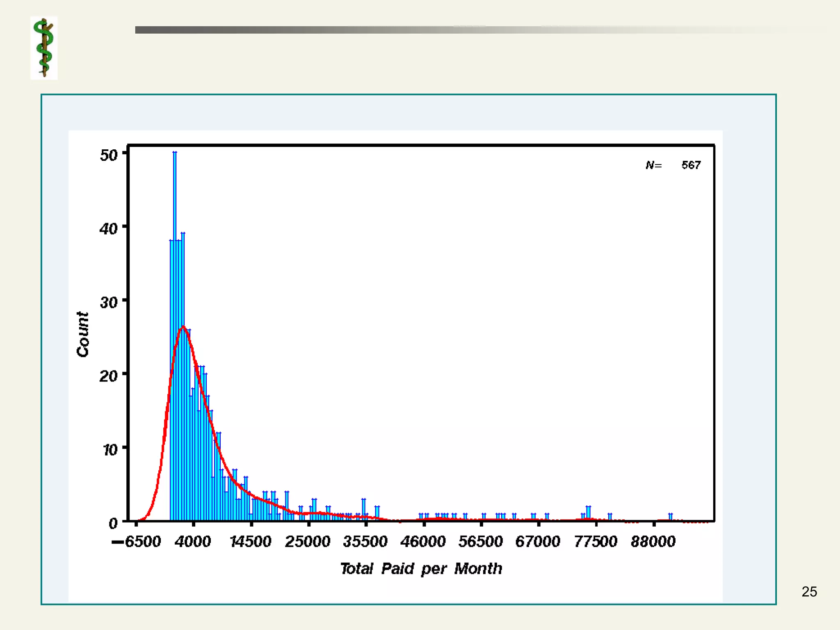Click the 30 y-axis tick label
Screen dimensions: 840x630
point(109,303)
